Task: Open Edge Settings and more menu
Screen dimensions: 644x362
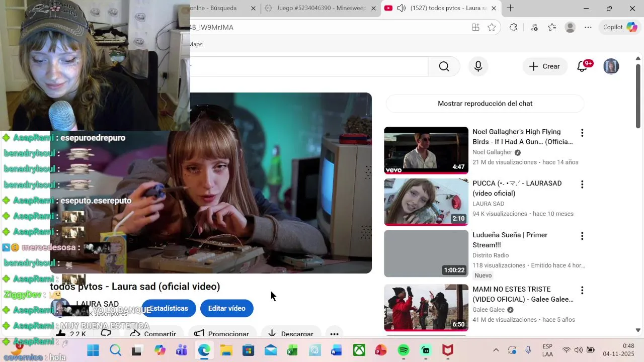Action: (x=588, y=27)
